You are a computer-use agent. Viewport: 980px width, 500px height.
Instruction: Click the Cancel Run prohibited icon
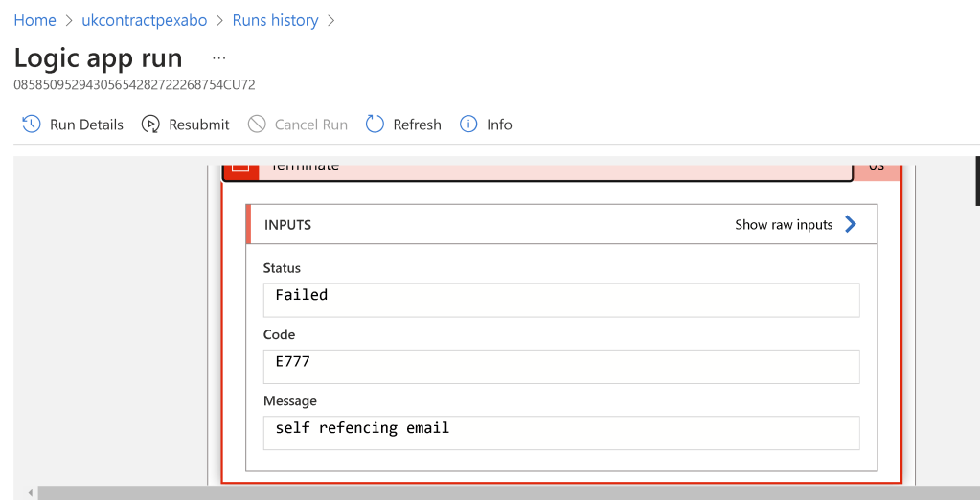pos(257,125)
